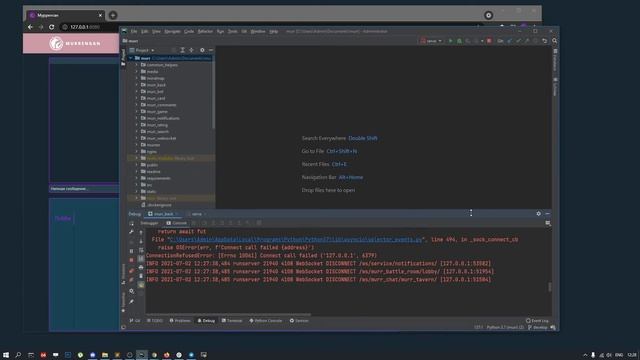Screen dimensions: 640x360
Task: Toggle soft-wrap in console toolbar
Action: coord(141,250)
